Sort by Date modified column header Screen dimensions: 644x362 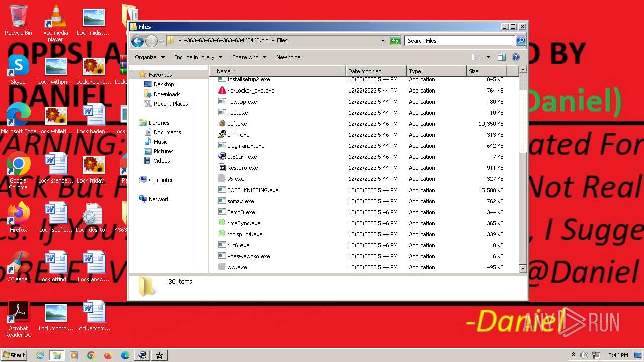(x=376, y=71)
